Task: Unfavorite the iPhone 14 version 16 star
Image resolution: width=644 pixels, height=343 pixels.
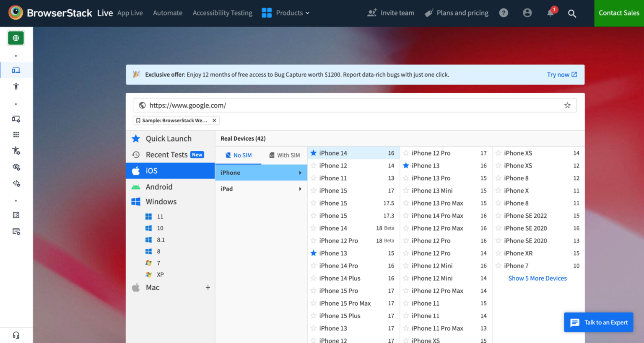Action: pyautogui.click(x=314, y=153)
